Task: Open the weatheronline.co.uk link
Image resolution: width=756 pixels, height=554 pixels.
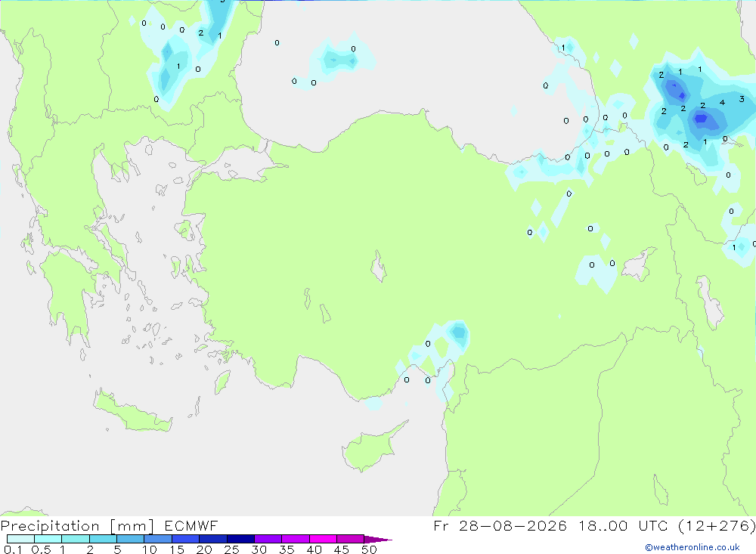Action: [692, 547]
